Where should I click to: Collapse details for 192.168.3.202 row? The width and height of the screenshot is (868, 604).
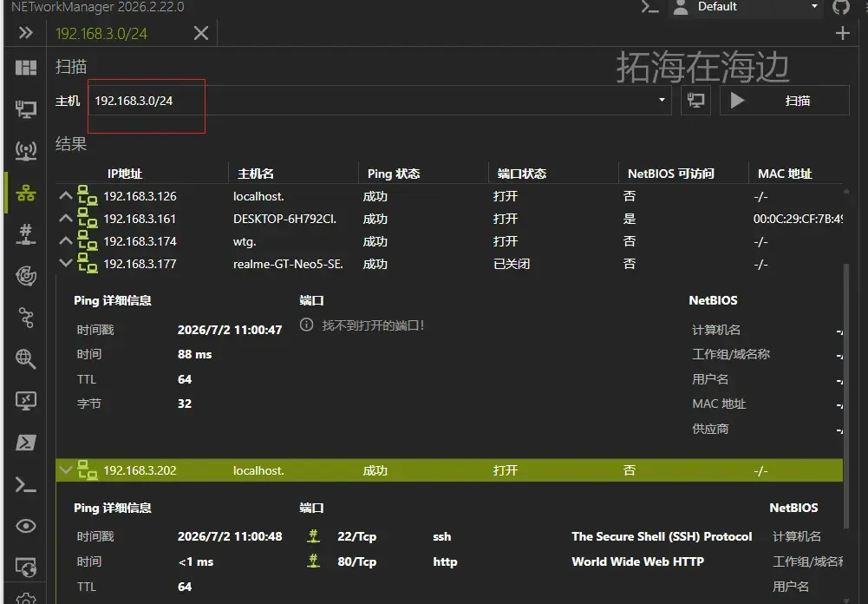(x=65, y=469)
